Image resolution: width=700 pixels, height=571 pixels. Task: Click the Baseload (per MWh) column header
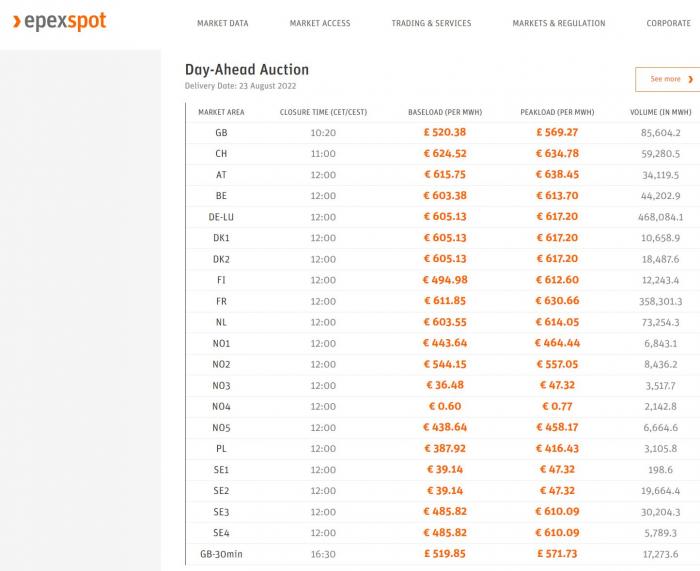coord(445,113)
